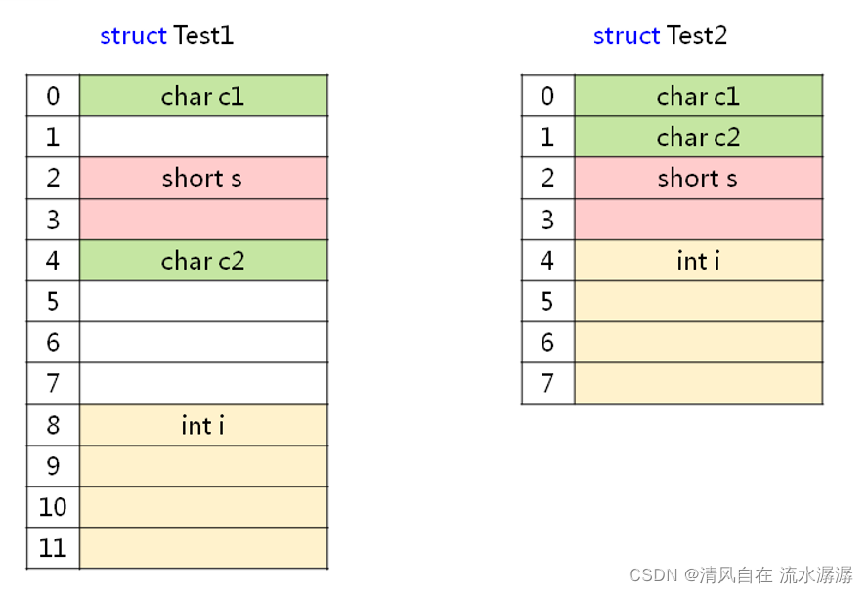Click offset number 10 in Test1
The image size is (868, 593).
pos(53,507)
